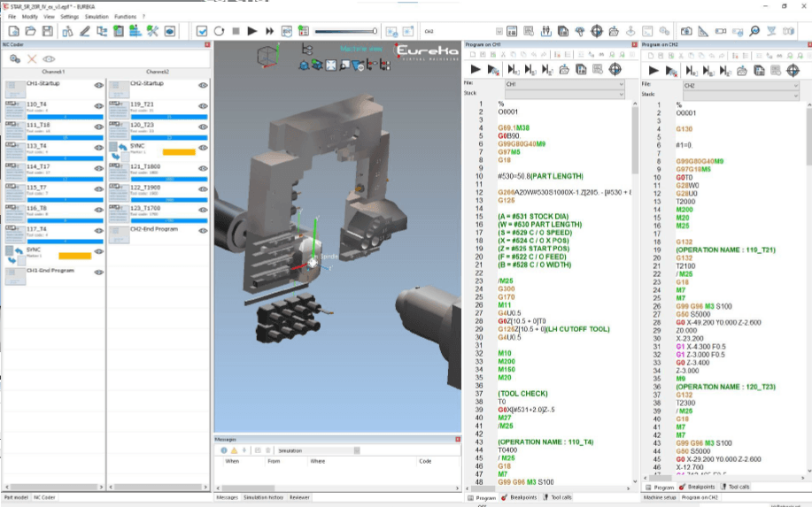Click the magnifier analysis icon in main toolbar
This screenshot has height=507, width=812.
tap(754, 31)
